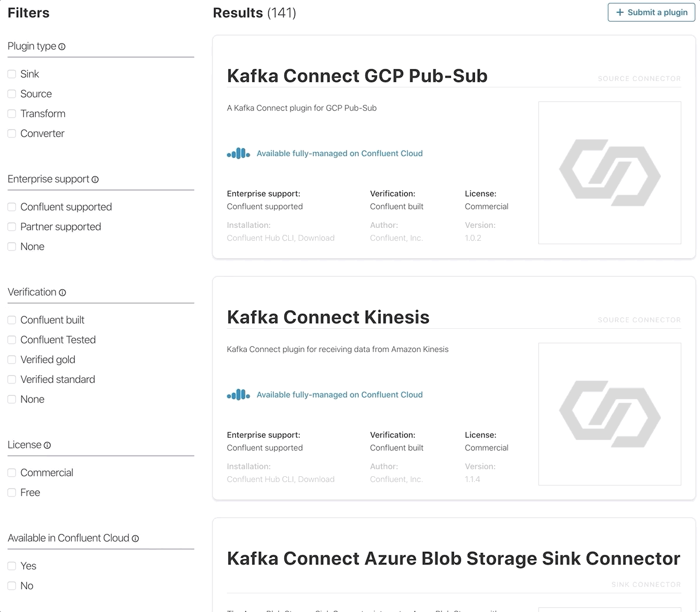This screenshot has height=612, width=700.
Task: Filter by Commercial license
Action: tap(12, 473)
